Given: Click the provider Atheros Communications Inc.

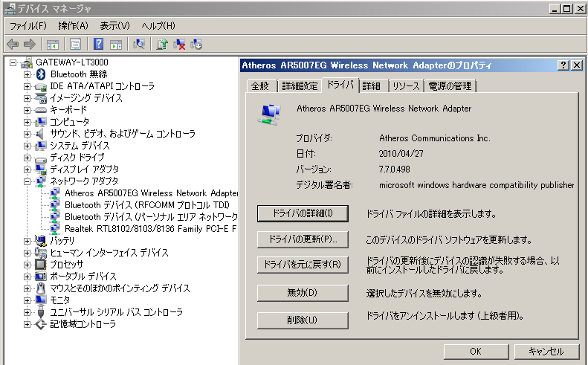Looking at the screenshot, I should 435,138.
